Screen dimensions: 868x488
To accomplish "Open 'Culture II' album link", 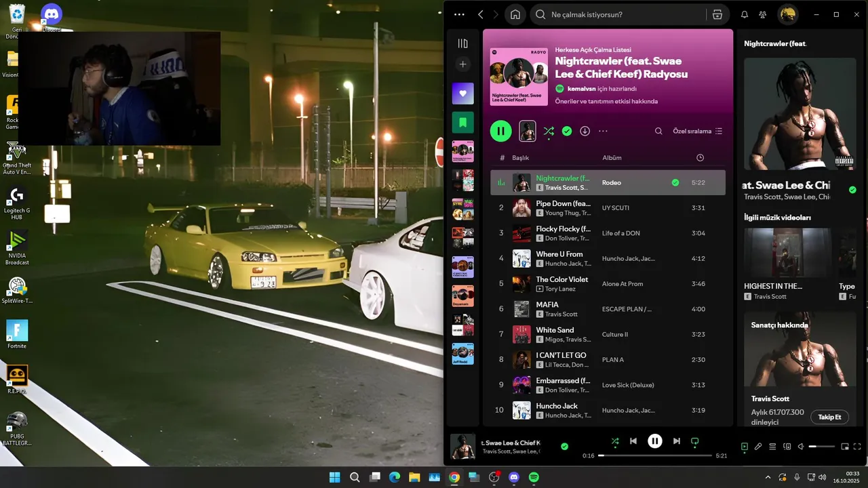I will coord(615,334).
